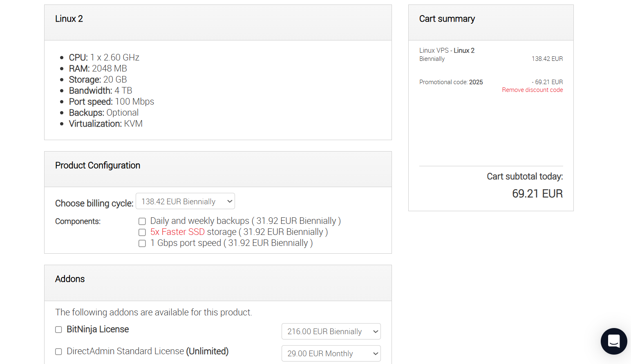631x364 pixels.
Task: Expand the 216.00 EUR Biennially dropdown
Action: pos(331,331)
